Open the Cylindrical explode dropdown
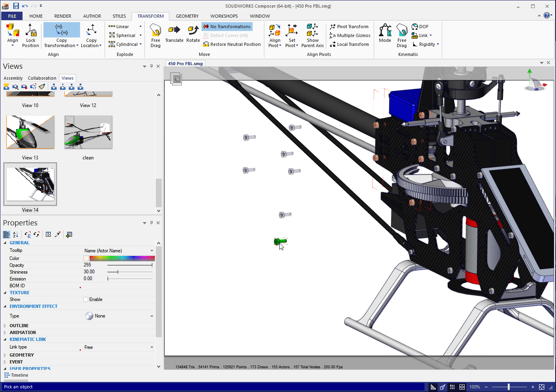 pyautogui.click(x=140, y=44)
